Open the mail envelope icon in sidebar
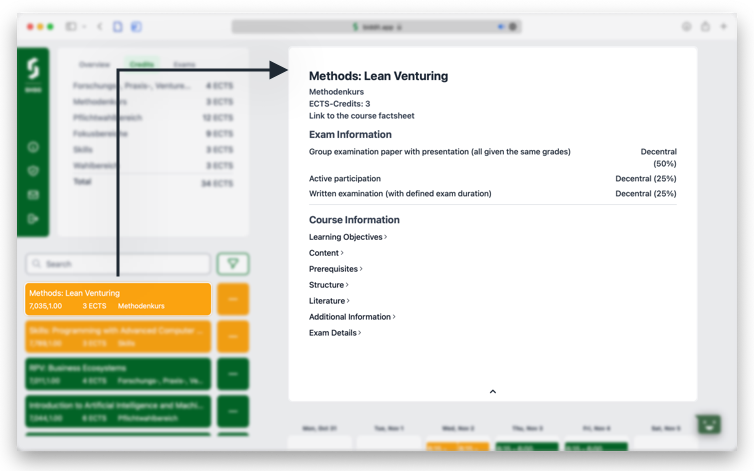The image size is (754, 471). coord(33,195)
